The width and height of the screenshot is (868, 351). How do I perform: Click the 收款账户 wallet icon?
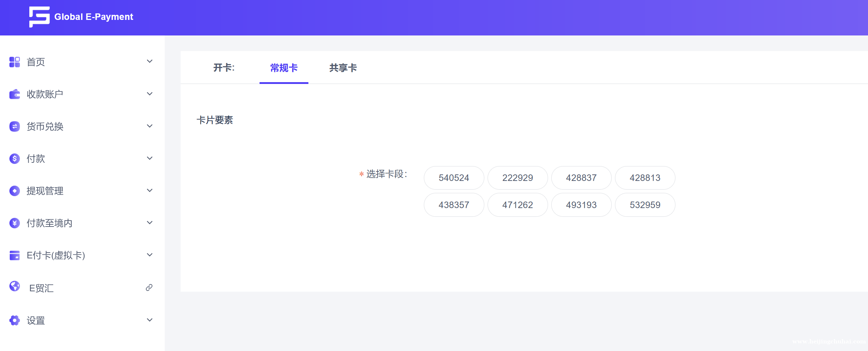pos(14,94)
